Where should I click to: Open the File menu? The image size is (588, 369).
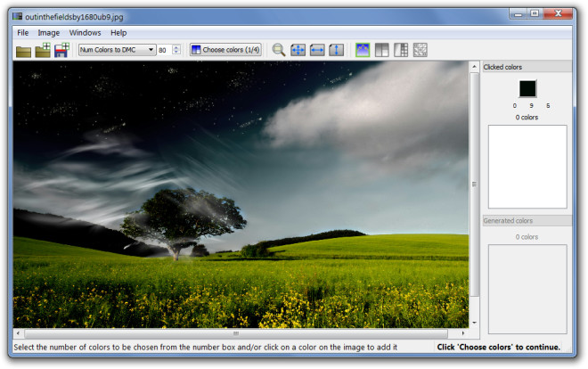[23, 33]
